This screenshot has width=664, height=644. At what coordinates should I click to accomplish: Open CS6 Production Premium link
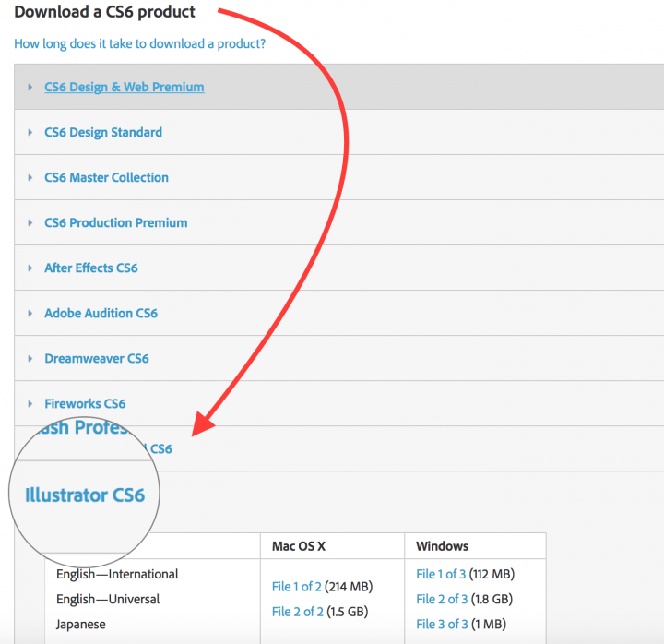click(x=116, y=222)
